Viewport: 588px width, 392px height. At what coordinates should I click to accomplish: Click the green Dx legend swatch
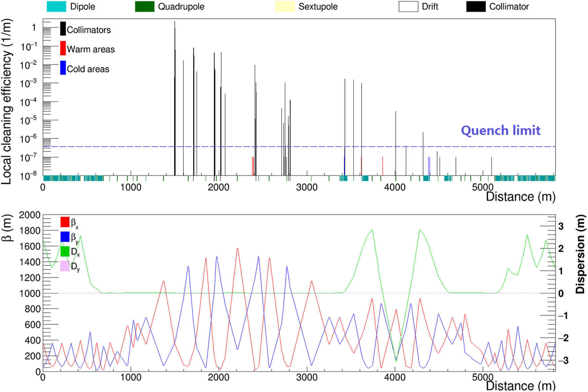(x=65, y=252)
